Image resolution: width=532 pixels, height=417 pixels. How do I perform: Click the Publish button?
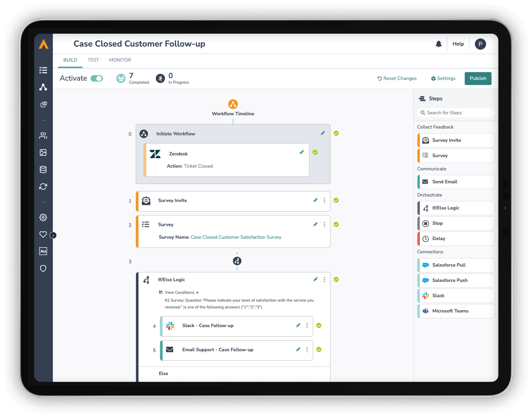(478, 78)
